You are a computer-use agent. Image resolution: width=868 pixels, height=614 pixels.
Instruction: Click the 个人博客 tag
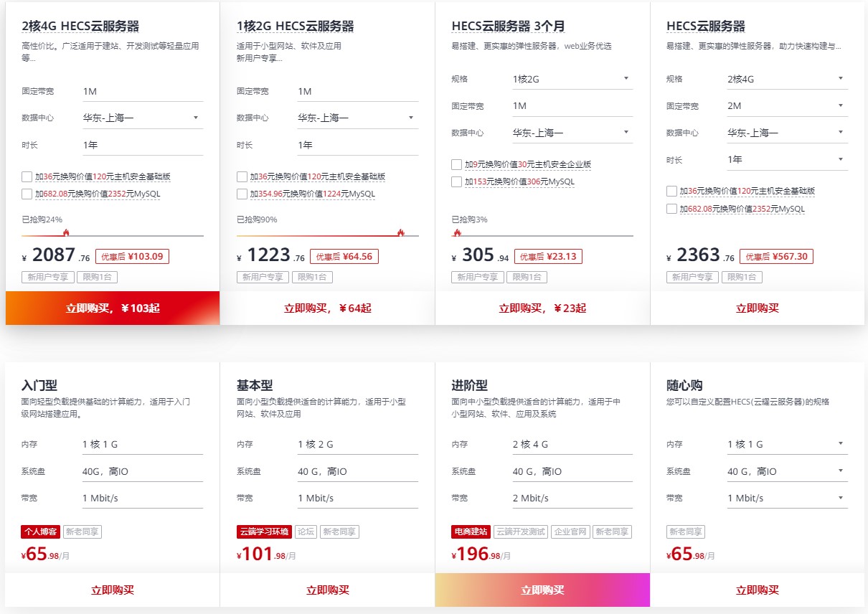[40, 532]
